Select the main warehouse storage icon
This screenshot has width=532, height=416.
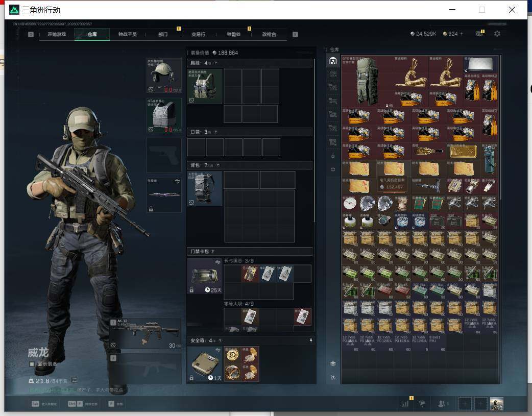(x=333, y=61)
